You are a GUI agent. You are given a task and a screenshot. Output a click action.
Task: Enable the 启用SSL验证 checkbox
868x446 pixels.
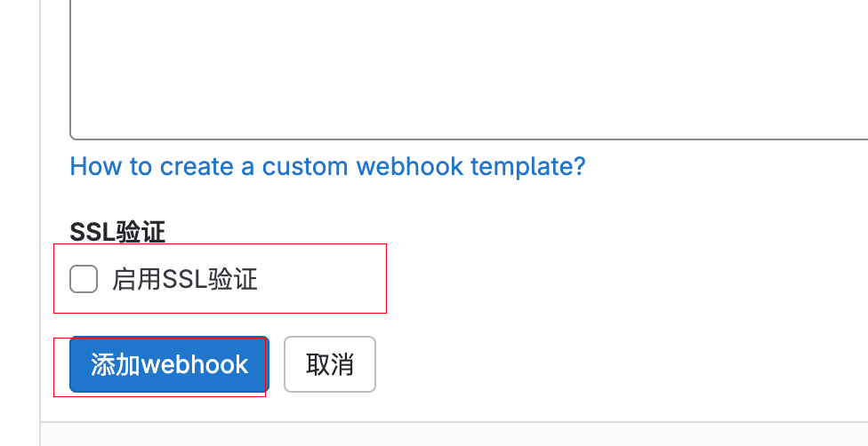[84, 280]
